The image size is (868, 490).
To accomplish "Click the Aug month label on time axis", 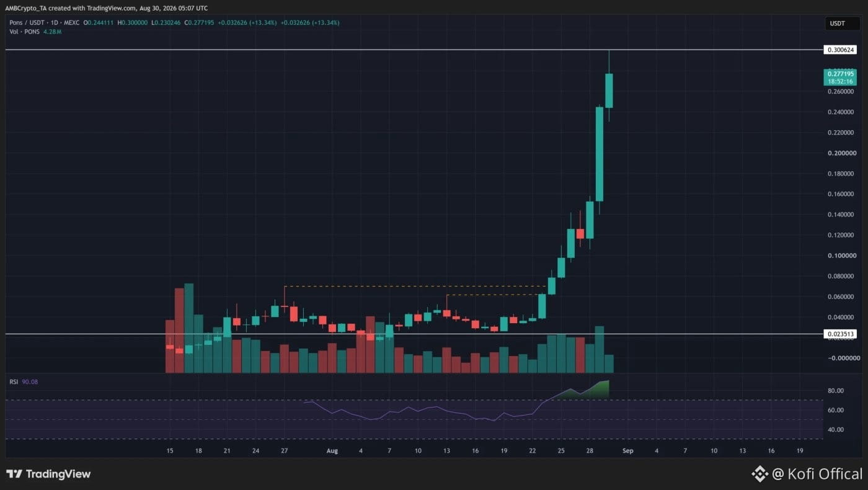I will pyautogui.click(x=332, y=450).
